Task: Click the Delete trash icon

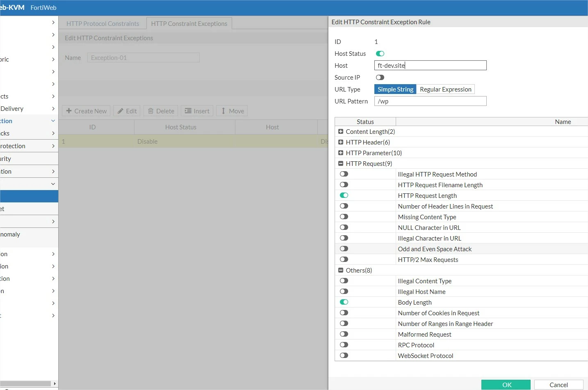Action: click(150, 111)
